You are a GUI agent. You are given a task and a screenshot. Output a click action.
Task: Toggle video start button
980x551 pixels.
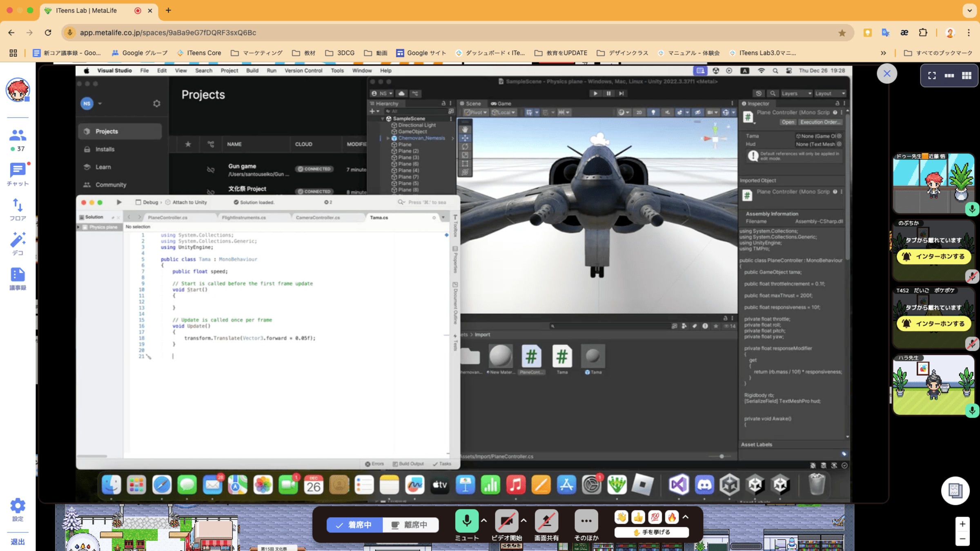506,521
